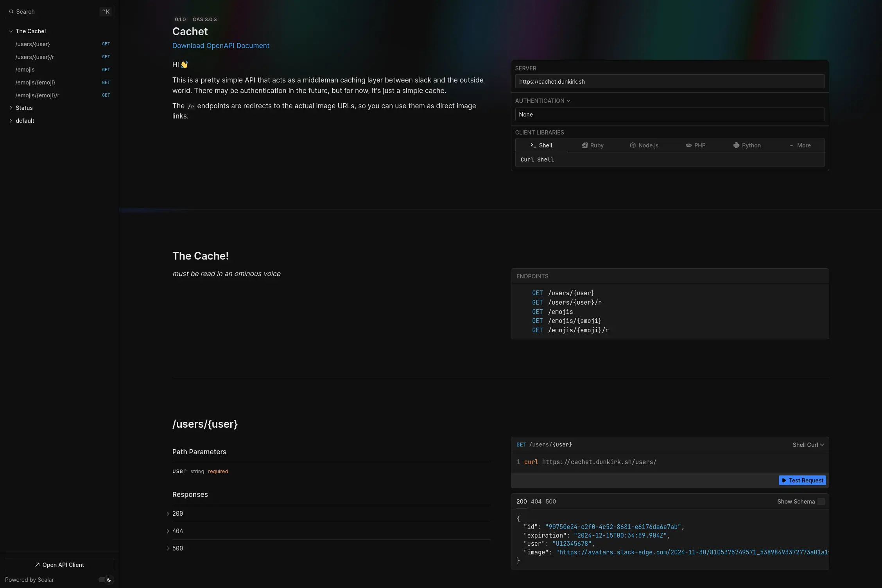
Task: Click the Open API Client arrow icon
Action: pyautogui.click(x=37, y=565)
